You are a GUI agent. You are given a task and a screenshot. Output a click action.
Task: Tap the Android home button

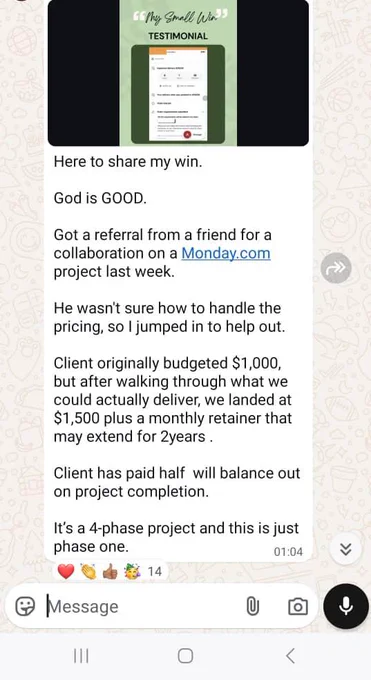pyautogui.click(x=185, y=656)
